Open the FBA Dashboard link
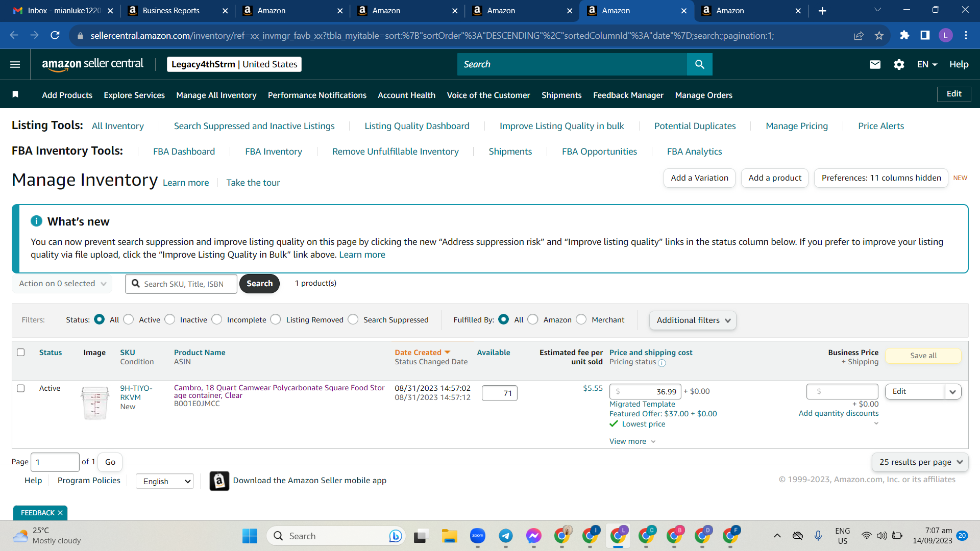 [x=184, y=152]
